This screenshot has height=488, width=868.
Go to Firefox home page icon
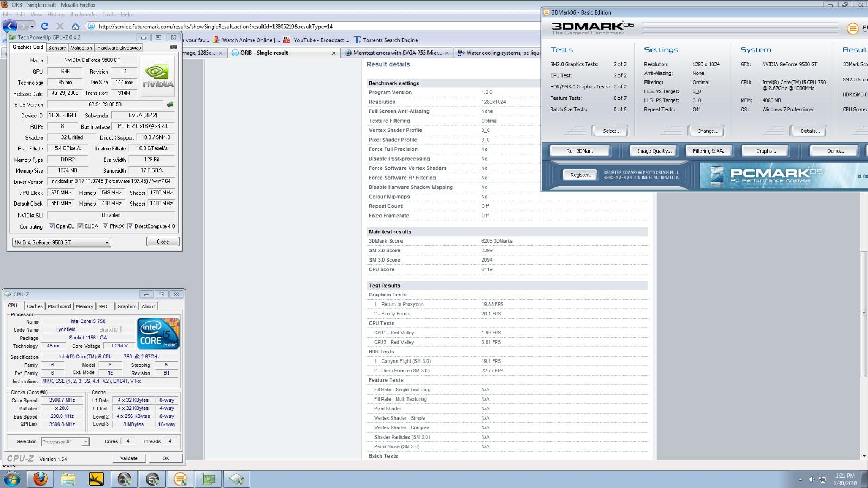point(75,26)
